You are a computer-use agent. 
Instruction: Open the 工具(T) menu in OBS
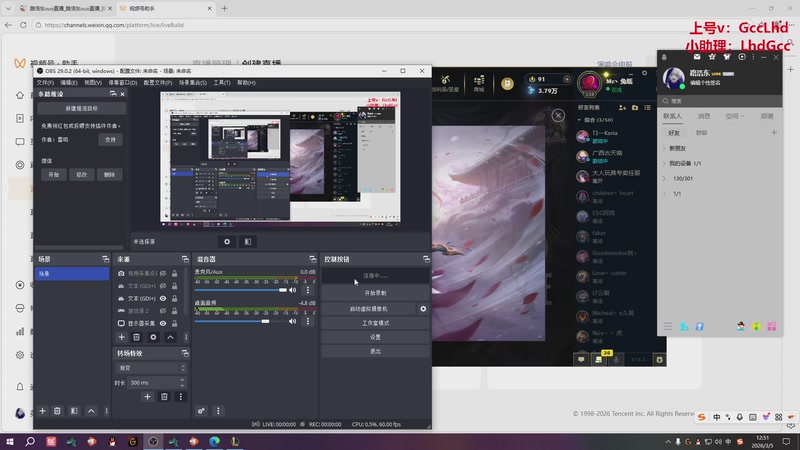[222, 83]
